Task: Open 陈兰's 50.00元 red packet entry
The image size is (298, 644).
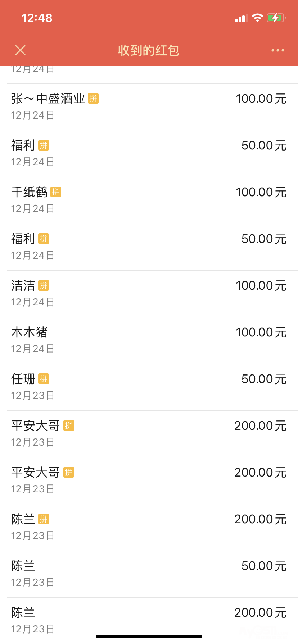Action: point(149,574)
